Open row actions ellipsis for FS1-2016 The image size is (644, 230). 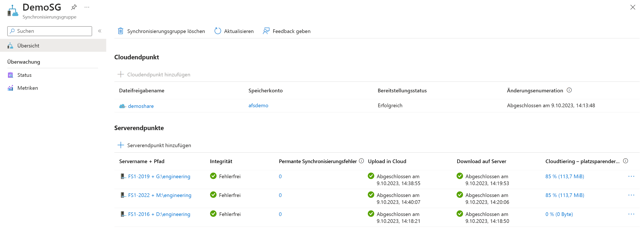click(631, 214)
